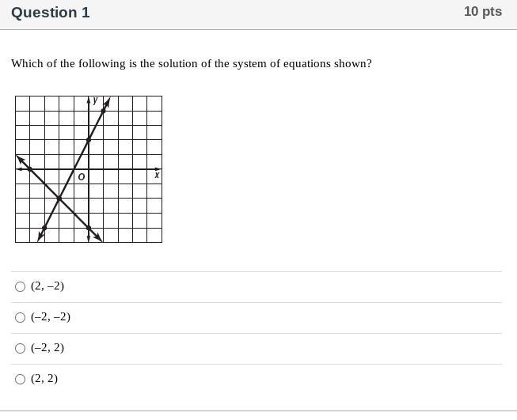
Task: Click the answer text "(–2, –2)"
Action: (x=51, y=317)
